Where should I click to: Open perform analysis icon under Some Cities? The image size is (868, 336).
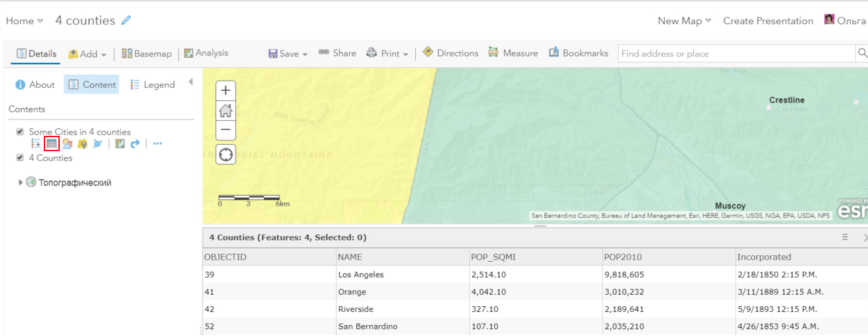coord(119,144)
